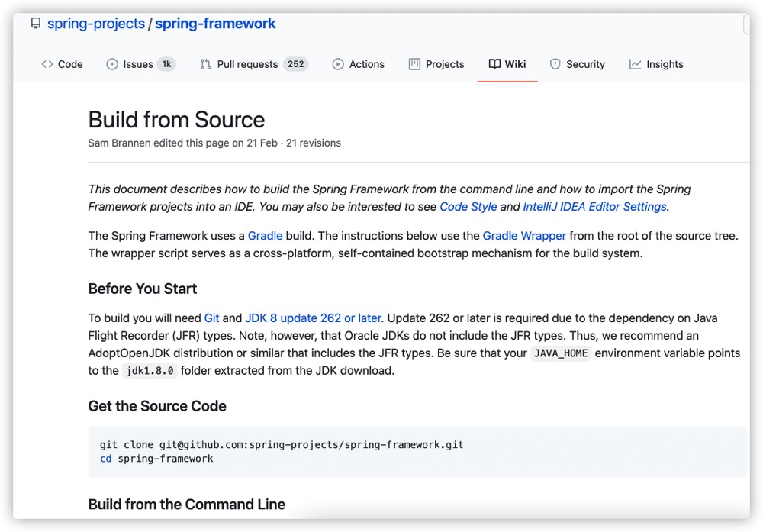Click the Actions play icon
This screenshot has height=532, width=763.
click(338, 64)
